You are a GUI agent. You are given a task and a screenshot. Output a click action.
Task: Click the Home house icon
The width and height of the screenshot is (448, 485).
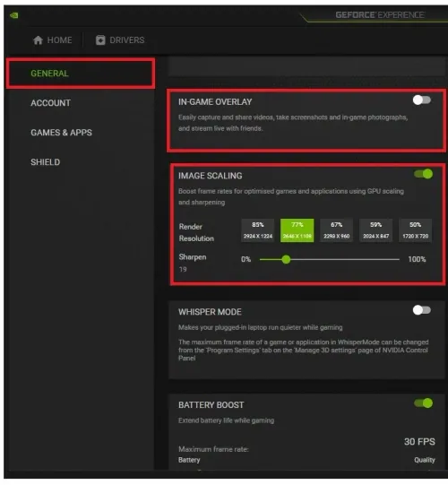(38, 40)
